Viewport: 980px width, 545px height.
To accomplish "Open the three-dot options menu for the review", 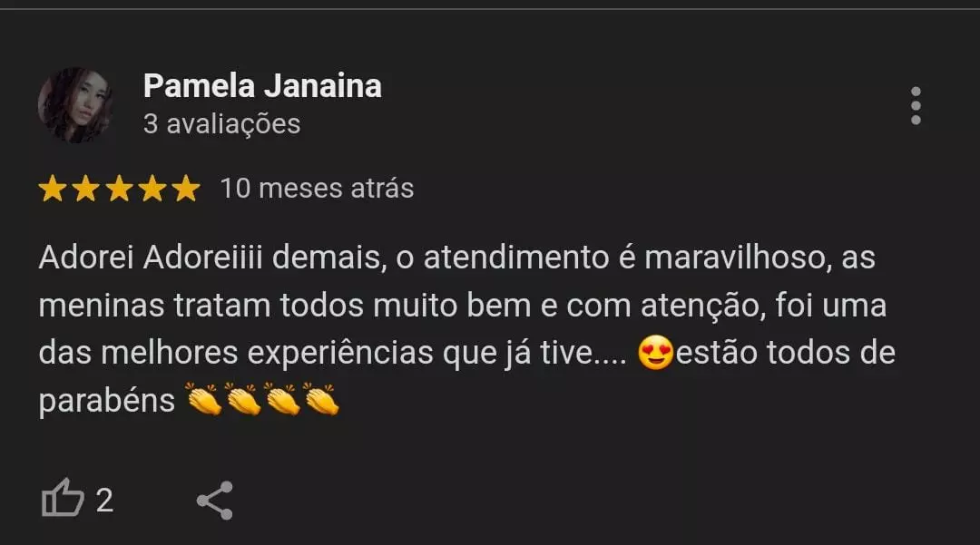I will (x=916, y=105).
